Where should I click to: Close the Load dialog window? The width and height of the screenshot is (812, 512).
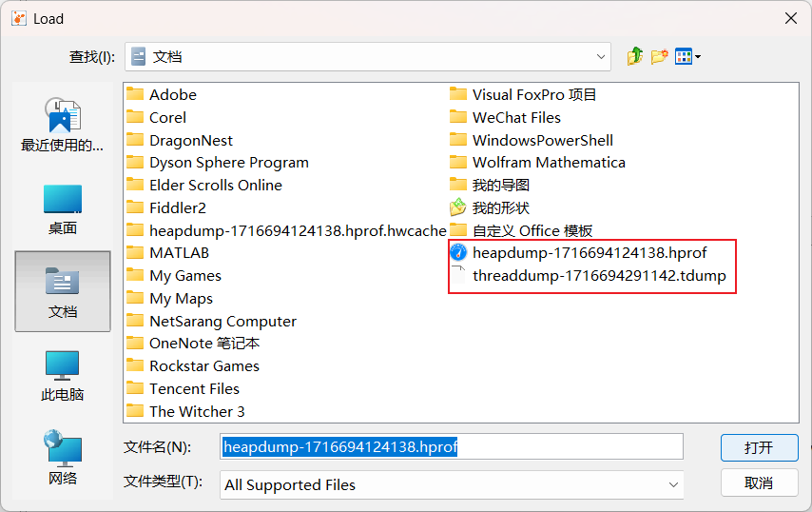point(789,18)
